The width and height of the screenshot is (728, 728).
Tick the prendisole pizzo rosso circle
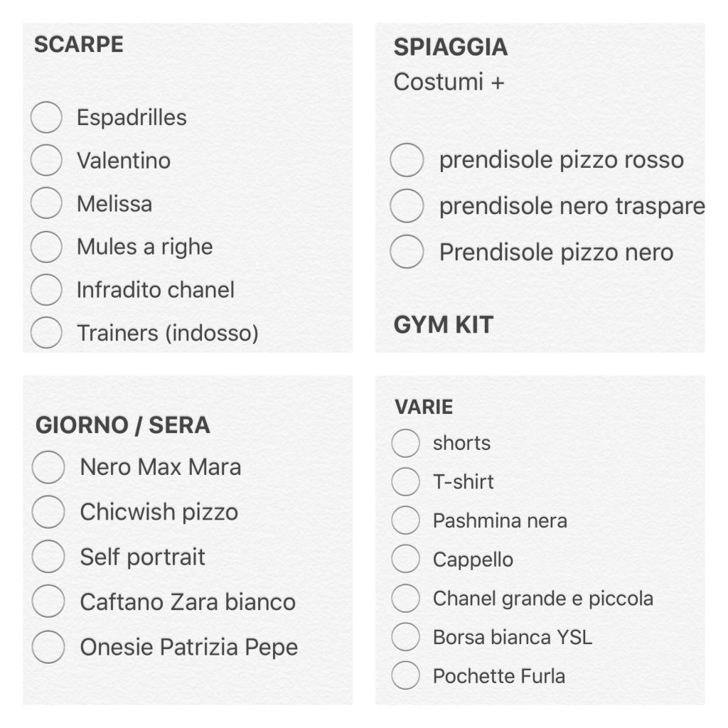[407, 160]
